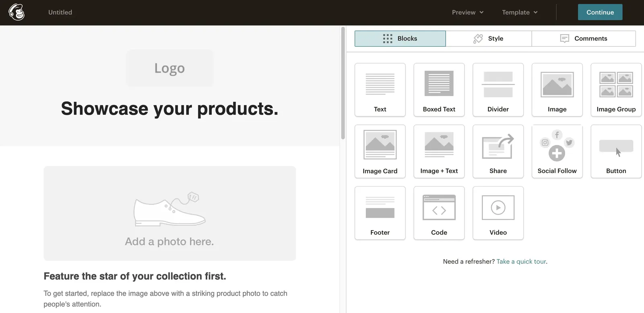644x313 pixels.
Task: Add a Share block
Action: 498,151
